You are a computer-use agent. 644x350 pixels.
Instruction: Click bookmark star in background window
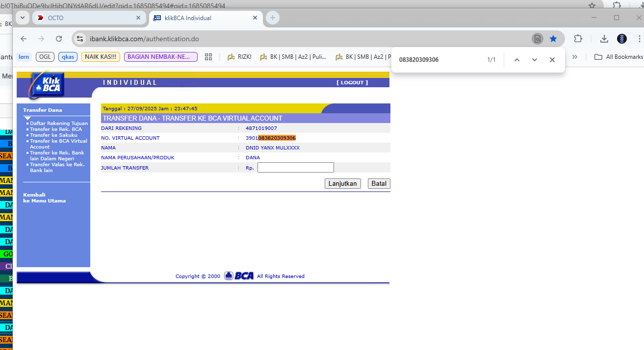pyautogui.click(x=592, y=5)
